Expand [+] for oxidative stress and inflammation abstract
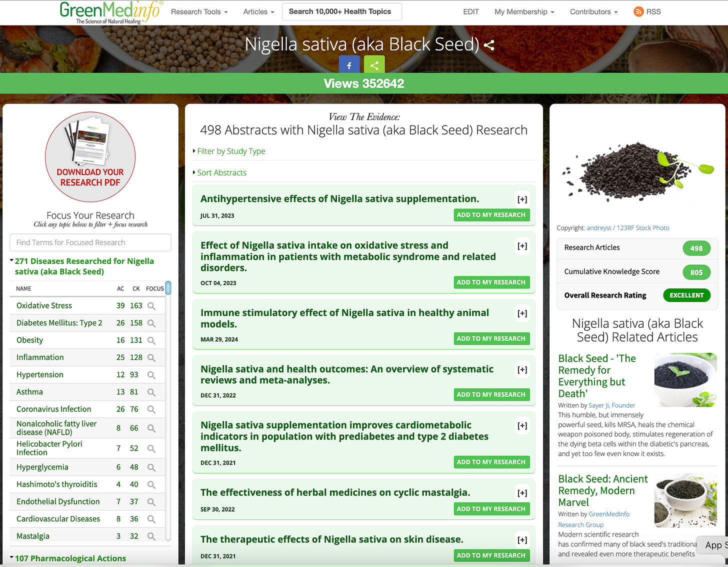The width and height of the screenshot is (728, 567). tap(522, 246)
